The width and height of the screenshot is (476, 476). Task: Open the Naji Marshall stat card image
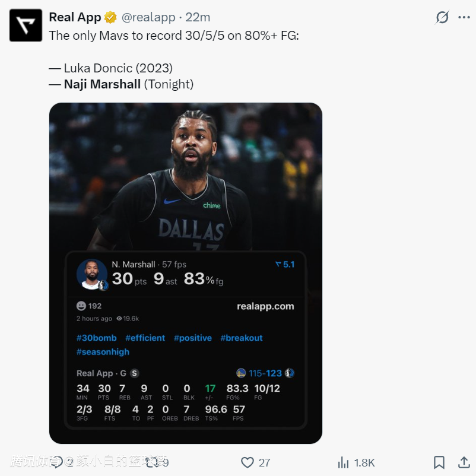(x=185, y=178)
